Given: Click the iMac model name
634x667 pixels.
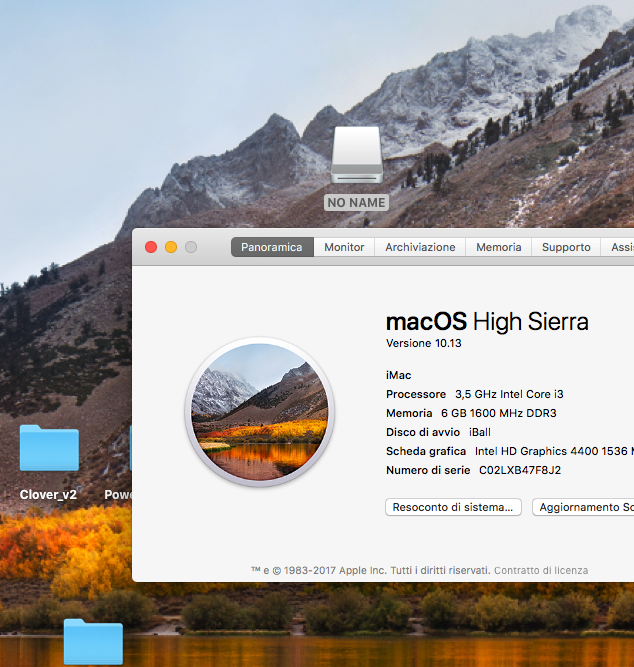Looking at the screenshot, I should 399,375.
